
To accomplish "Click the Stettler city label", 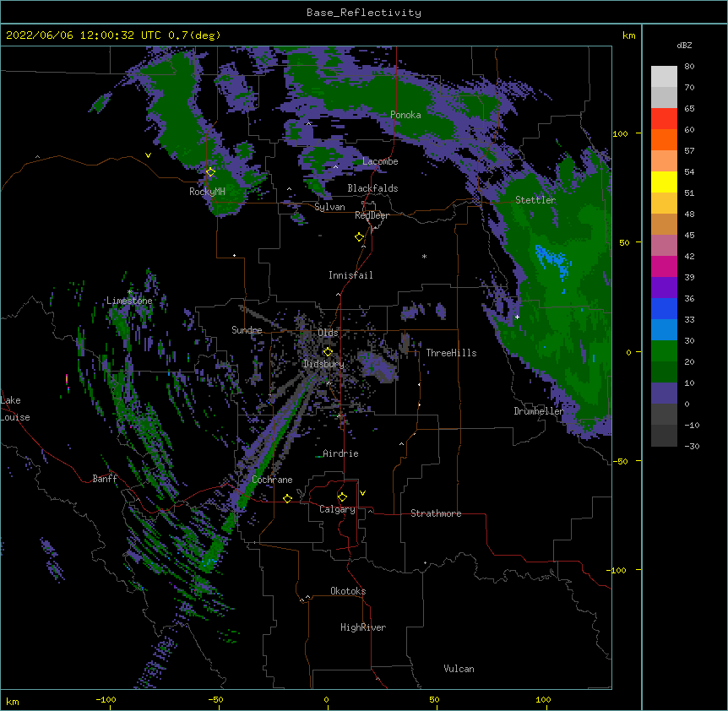I will 535,200.
